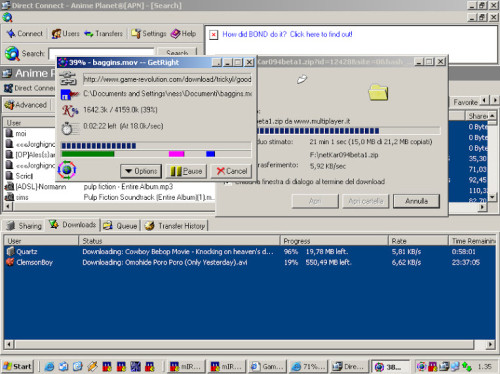500x374 pixels.
Task: Click the user icon beside Quartz
Action: pos(11,251)
